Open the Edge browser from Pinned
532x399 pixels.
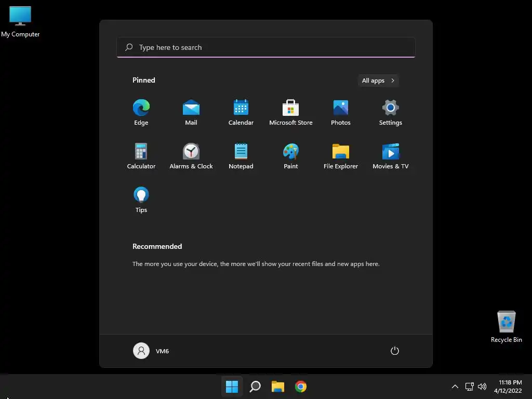141,112
